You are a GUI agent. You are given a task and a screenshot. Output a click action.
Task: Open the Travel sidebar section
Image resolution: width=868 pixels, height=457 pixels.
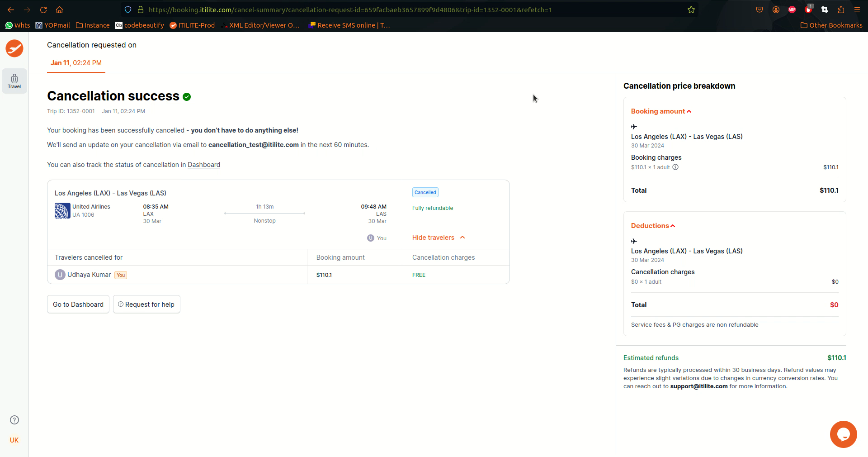[x=14, y=81]
